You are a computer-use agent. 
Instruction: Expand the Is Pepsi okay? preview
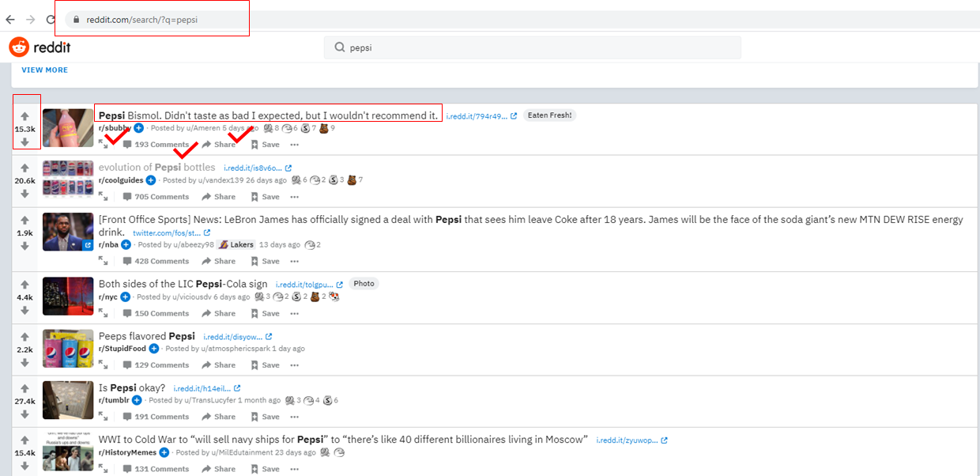[104, 417]
